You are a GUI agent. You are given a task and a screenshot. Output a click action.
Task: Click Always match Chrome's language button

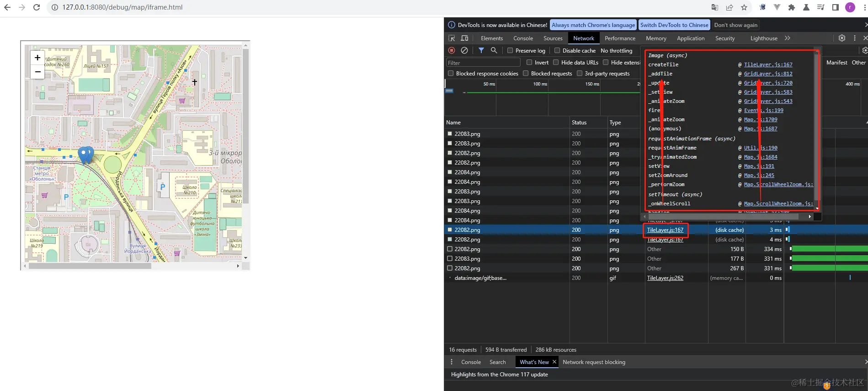click(593, 25)
